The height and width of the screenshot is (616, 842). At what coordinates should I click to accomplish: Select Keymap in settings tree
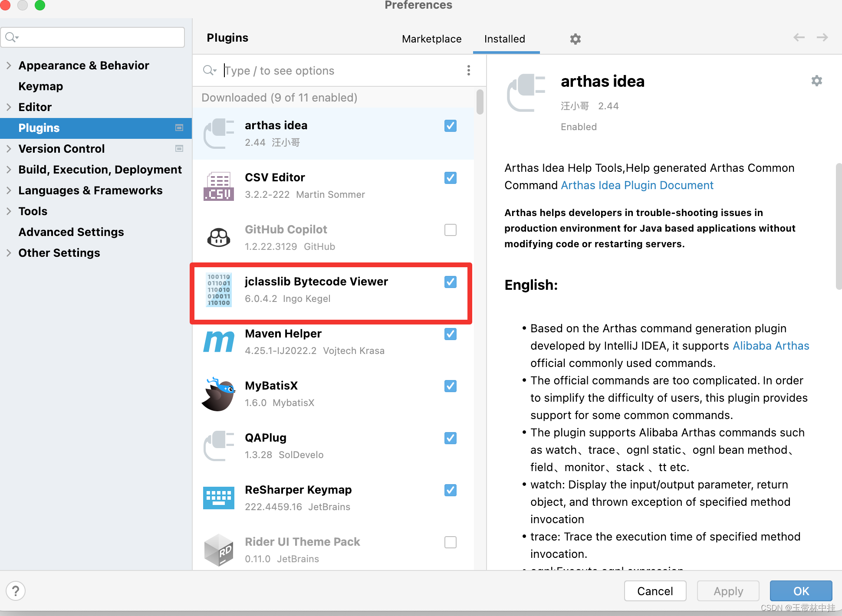(41, 86)
